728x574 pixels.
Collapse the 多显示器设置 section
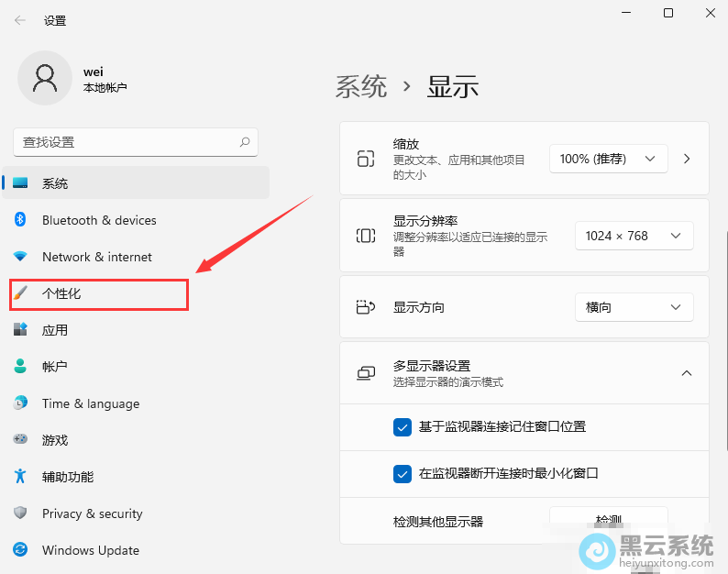686,373
